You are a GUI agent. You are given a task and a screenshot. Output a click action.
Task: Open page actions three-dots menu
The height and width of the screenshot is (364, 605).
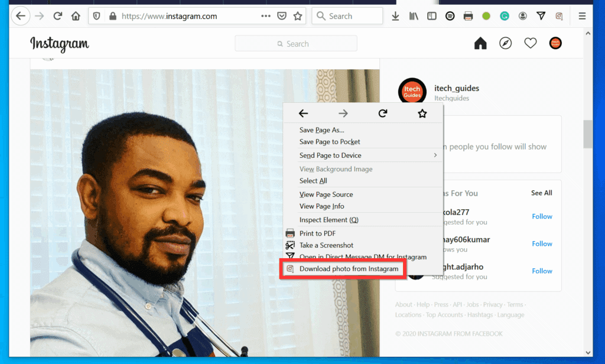pos(265,16)
